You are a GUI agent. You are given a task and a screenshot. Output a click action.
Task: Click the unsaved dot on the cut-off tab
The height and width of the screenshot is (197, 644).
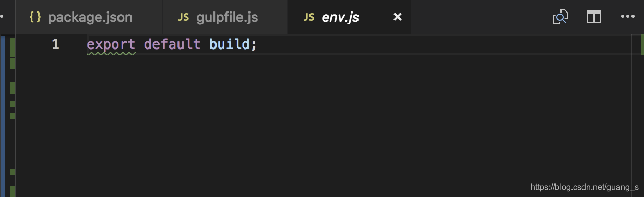pyautogui.click(x=2, y=17)
